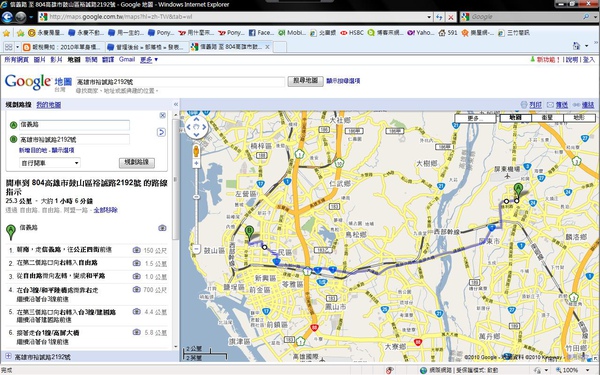
Task: Switch to the 管理後台 tab
Action: coord(146,47)
